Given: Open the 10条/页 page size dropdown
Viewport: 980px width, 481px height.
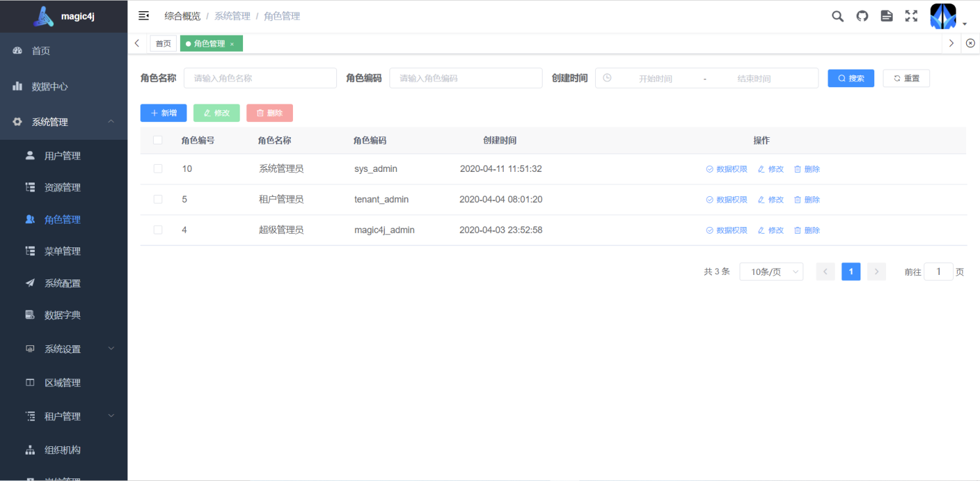Looking at the screenshot, I should click(771, 271).
